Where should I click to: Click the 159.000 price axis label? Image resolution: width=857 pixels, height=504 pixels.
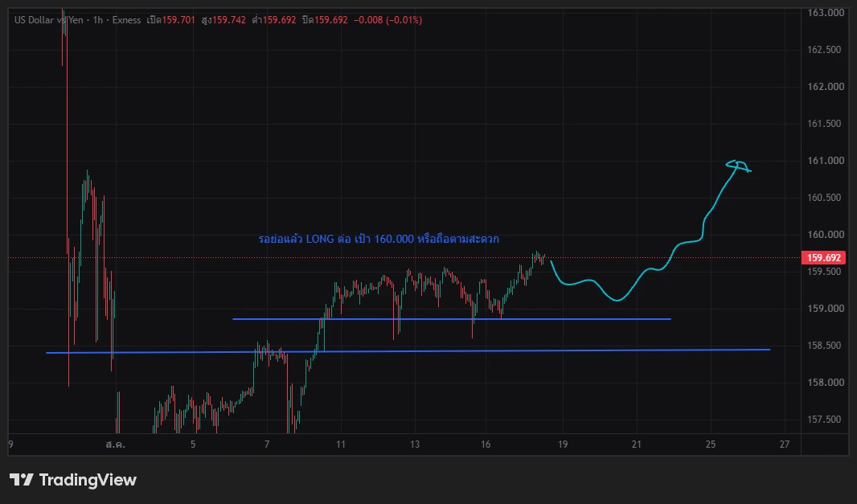pyautogui.click(x=826, y=309)
